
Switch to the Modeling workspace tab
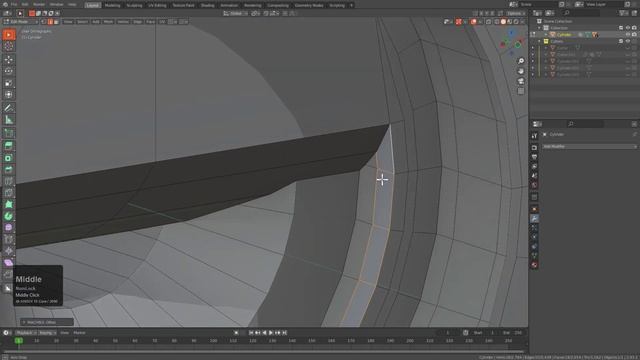coord(112,5)
